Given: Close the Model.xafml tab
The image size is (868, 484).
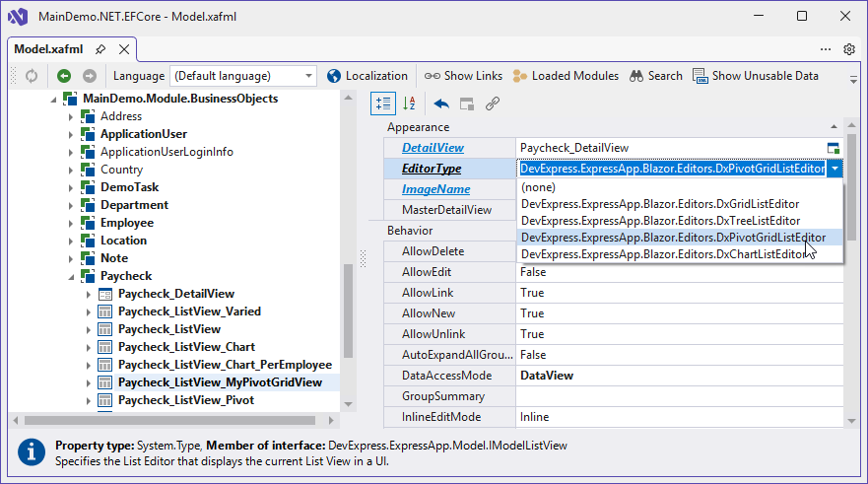Looking at the screenshot, I should [124, 49].
